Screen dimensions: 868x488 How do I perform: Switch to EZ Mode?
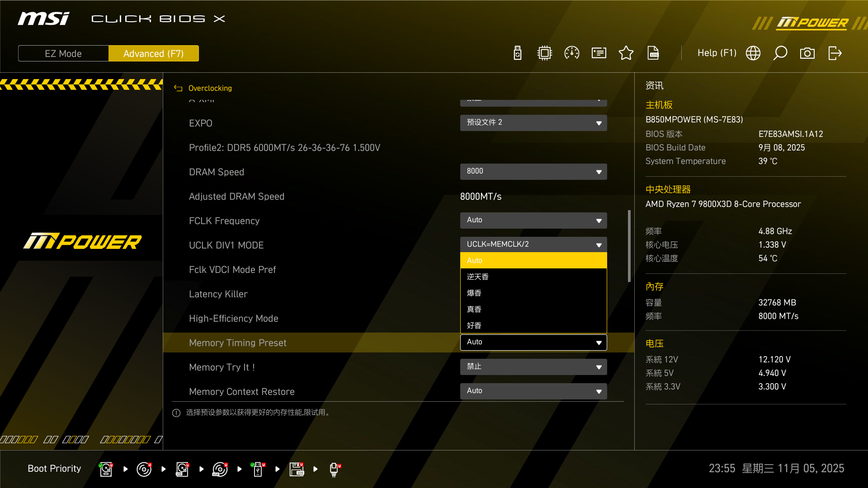point(63,53)
